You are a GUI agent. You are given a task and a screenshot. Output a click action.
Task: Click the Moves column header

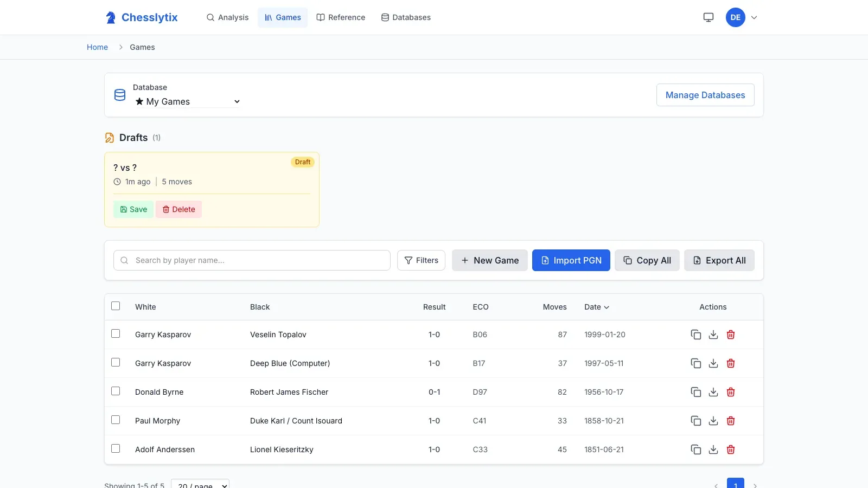(554, 307)
